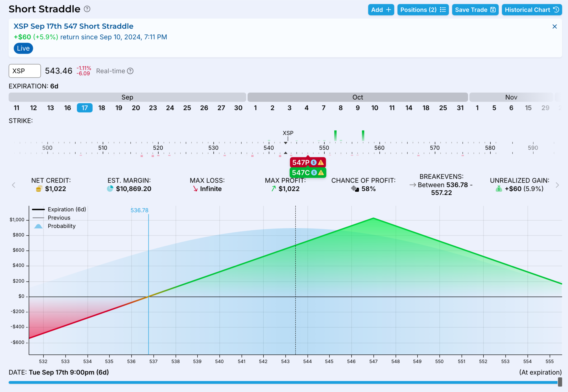Viewport: 568px width, 392px height.
Task: Select the Sep month bar
Action: tap(127, 97)
